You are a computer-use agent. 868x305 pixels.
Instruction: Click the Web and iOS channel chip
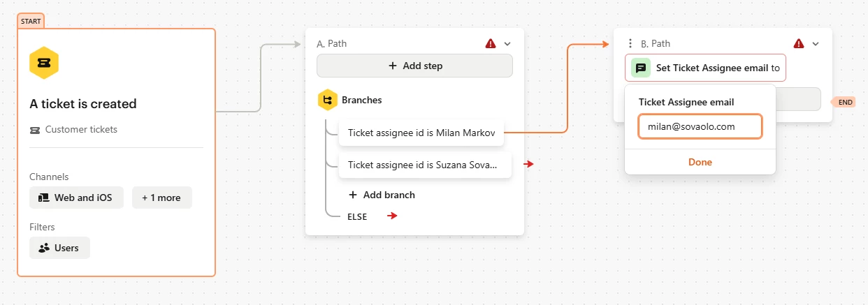(76, 198)
